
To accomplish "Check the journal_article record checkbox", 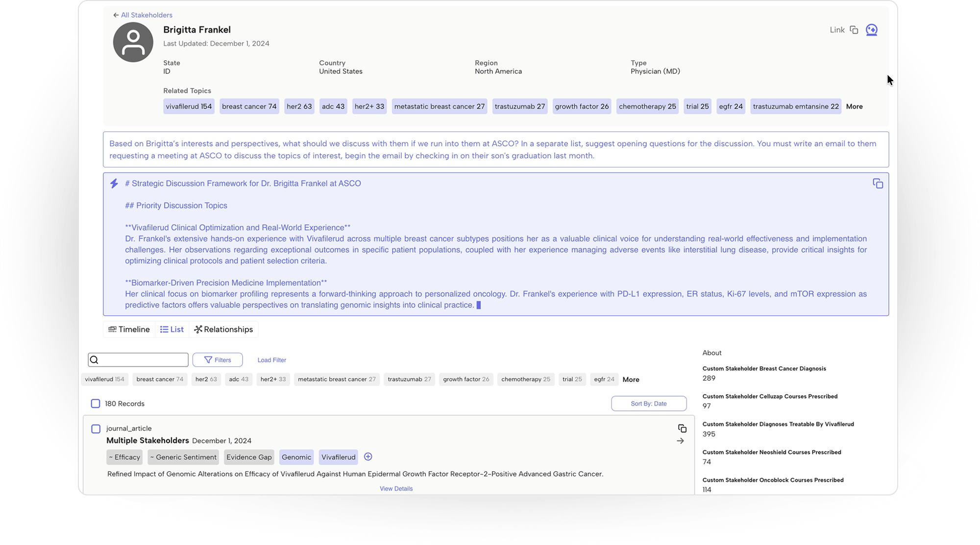I will coord(96,429).
